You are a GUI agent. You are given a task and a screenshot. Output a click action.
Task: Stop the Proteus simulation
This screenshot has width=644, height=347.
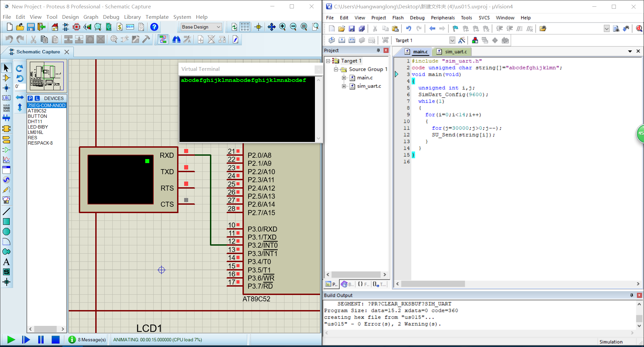coord(56,340)
